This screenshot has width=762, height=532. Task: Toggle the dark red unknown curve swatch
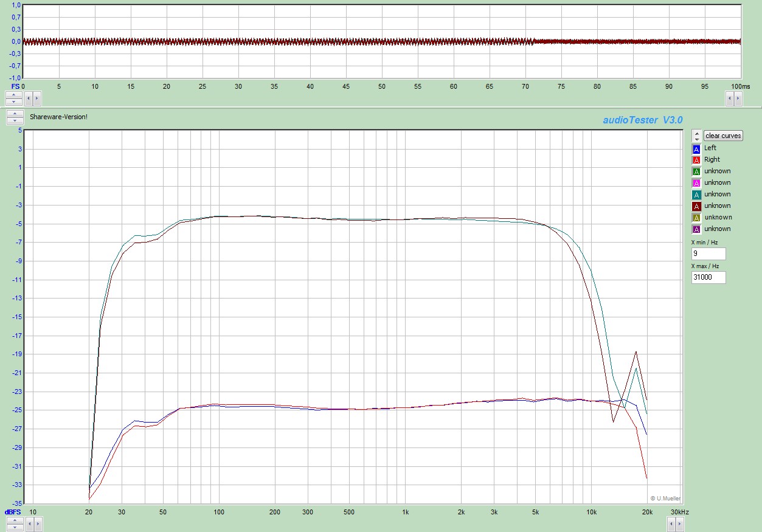coord(696,207)
